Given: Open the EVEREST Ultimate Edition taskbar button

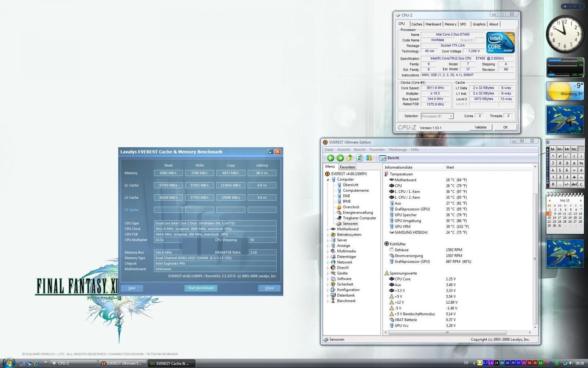Looking at the screenshot, I should [122, 363].
